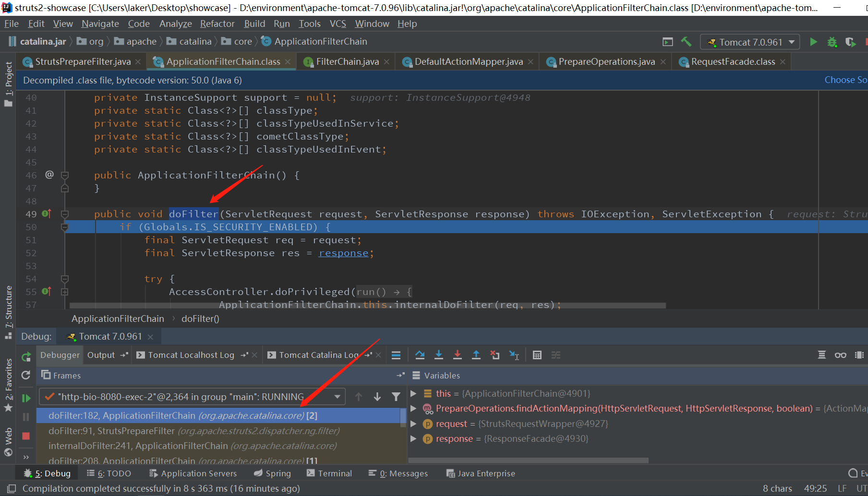This screenshot has height=496, width=868.
Task: Open the Output tab in debugger
Action: (101, 355)
